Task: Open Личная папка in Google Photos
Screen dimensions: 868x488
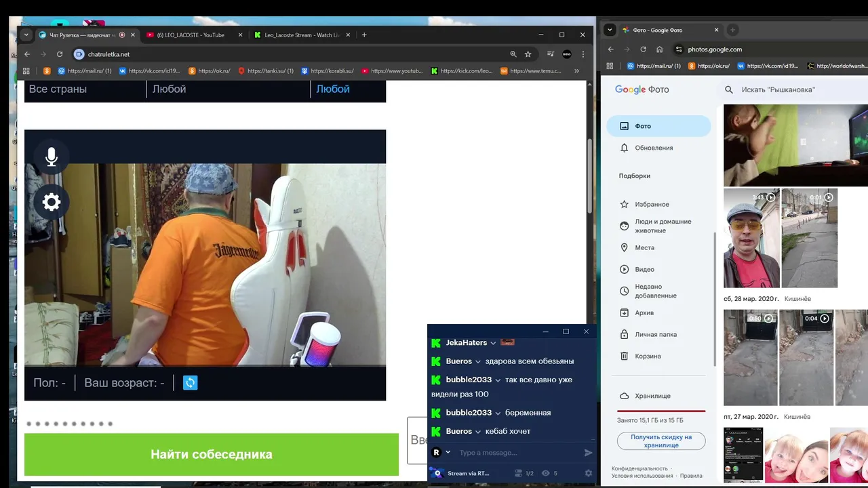Action: [x=656, y=334]
